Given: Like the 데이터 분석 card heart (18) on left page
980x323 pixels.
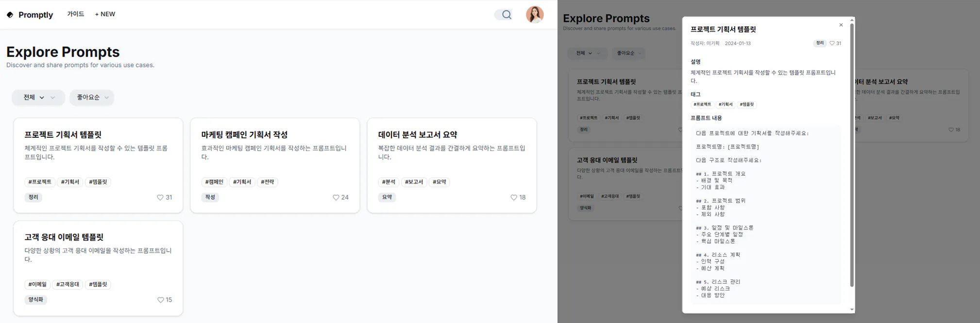Looking at the screenshot, I should [513, 197].
